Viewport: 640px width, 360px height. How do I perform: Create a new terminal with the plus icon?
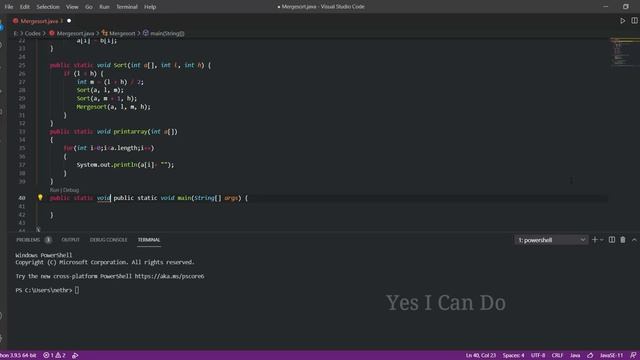[595, 240]
